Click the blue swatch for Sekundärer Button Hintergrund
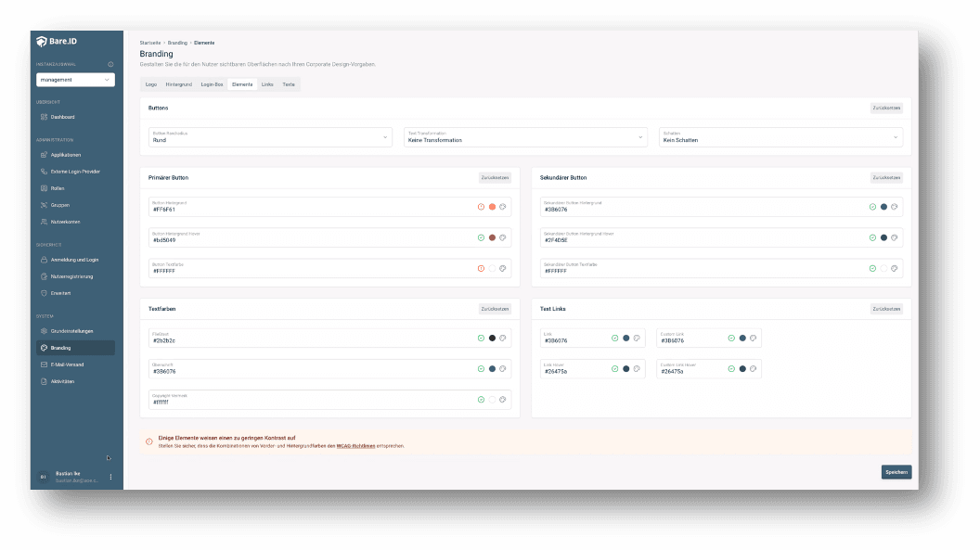Screen dimensions: 980x550 883,207
